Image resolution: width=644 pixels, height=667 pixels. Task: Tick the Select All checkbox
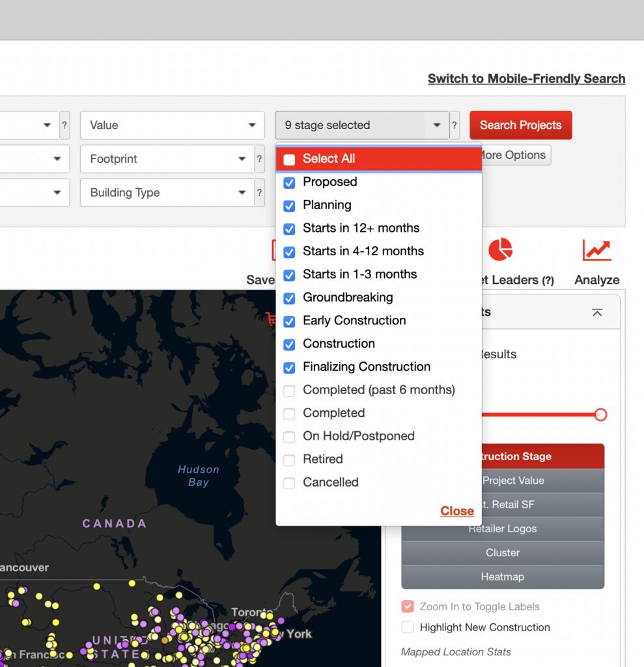click(x=290, y=159)
